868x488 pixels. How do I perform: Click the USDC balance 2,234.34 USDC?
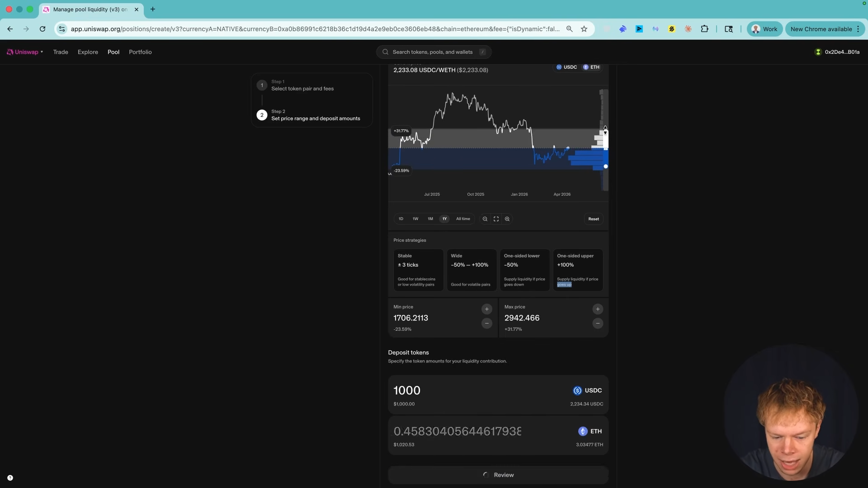coord(586,404)
